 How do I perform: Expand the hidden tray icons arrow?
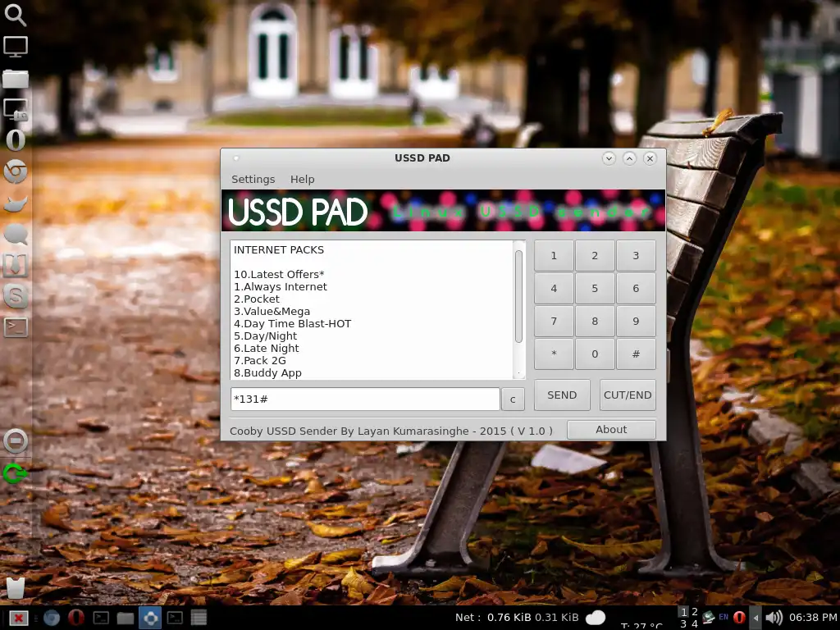[756, 618]
